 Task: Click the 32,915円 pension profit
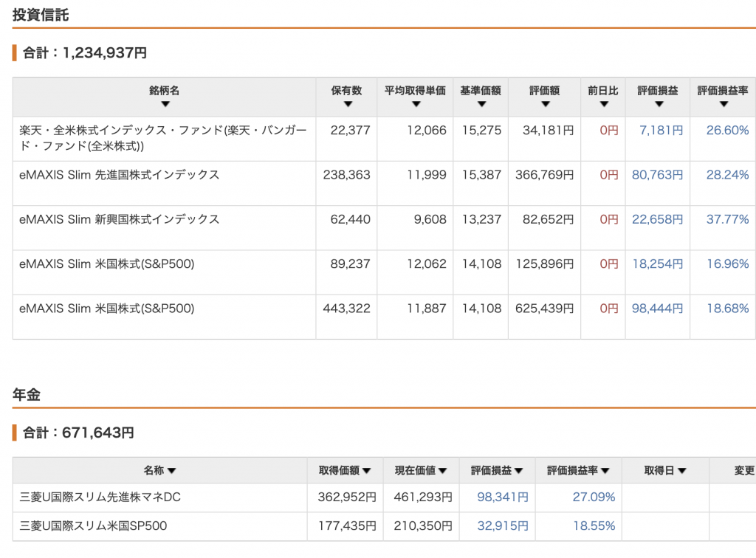pyautogui.click(x=503, y=526)
